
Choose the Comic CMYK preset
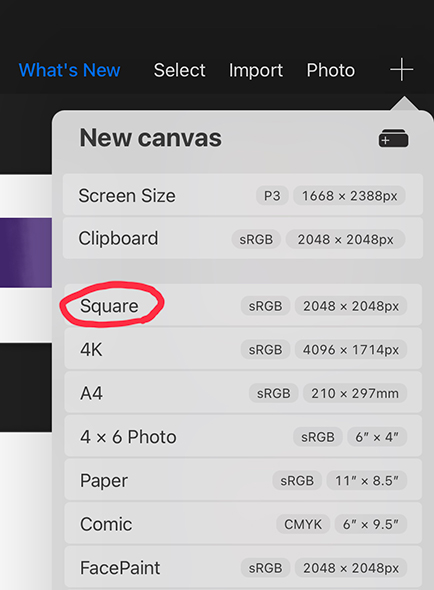(243, 523)
